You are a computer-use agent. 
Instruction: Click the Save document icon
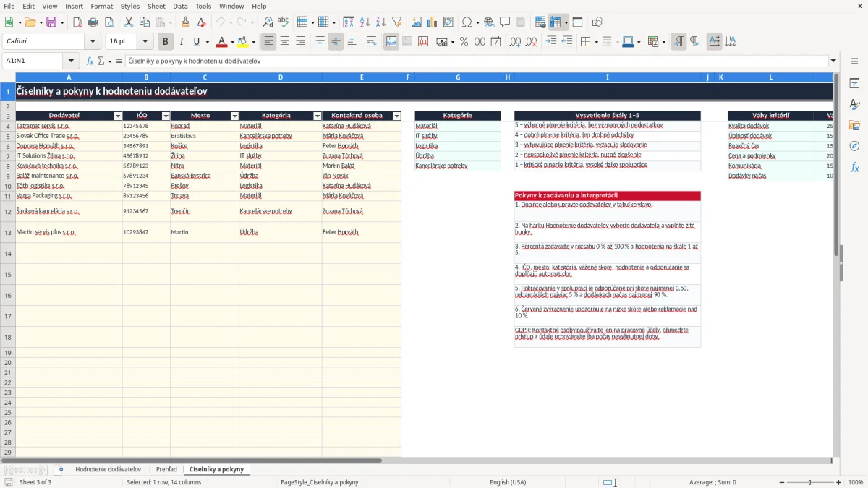coord(51,22)
